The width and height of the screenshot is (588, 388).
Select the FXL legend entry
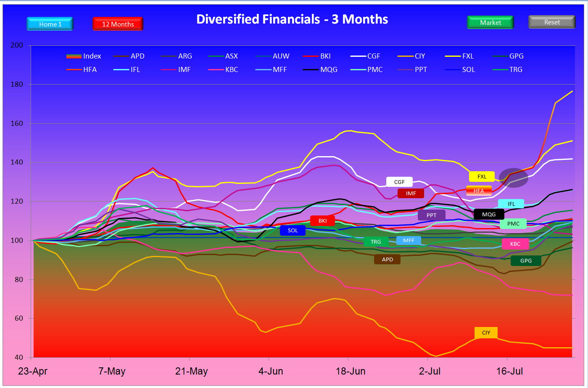click(x=460, y=56)
